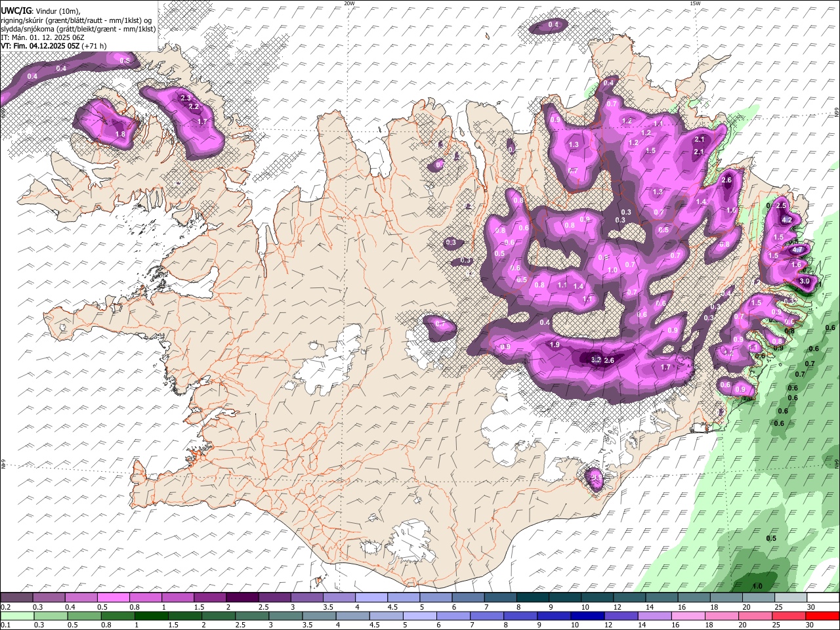Click the violet 12–14 rain-scale swatch

[621, 616]
